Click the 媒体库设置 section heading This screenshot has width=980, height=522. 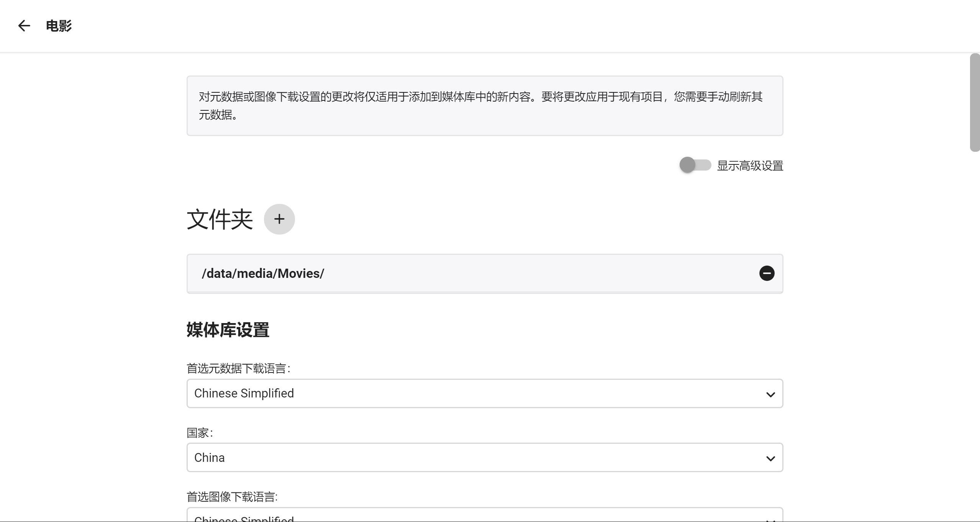228,330
